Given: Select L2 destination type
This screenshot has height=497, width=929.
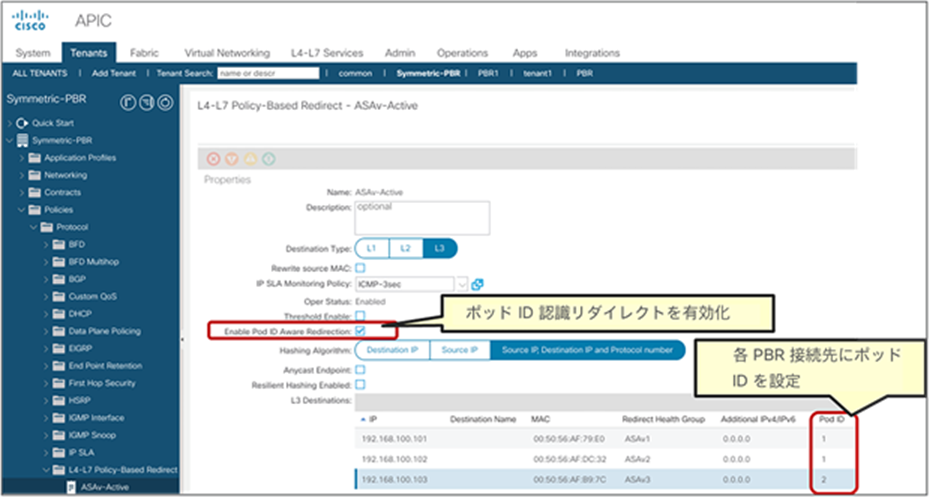Looking at the screenshot, I should 406,248.
